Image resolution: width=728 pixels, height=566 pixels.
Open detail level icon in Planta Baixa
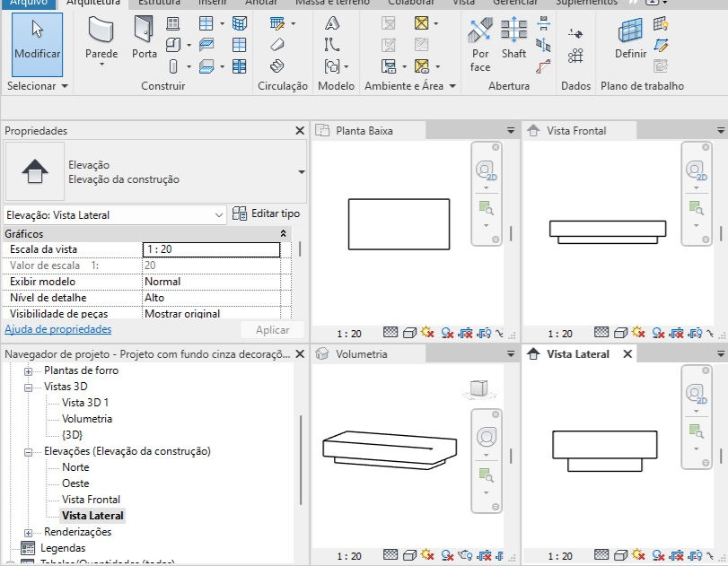click(x=390, y=332)
